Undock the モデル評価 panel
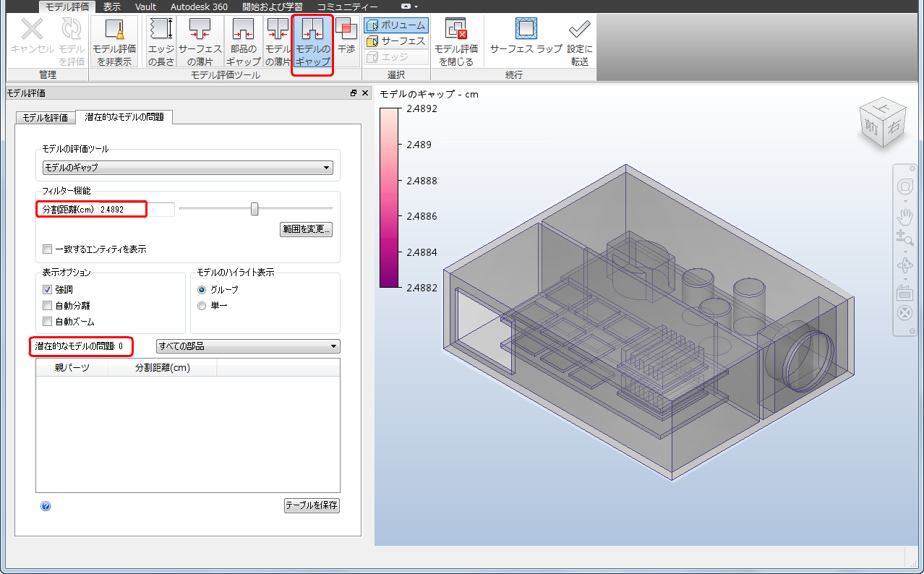The height and width of the screenshot is (574, 924). (x=354, y=93)
